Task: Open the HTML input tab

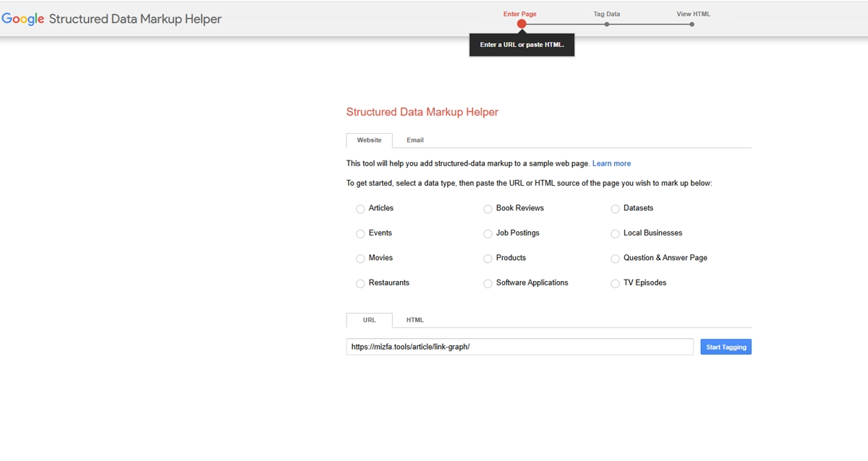Action: point(415,320)
